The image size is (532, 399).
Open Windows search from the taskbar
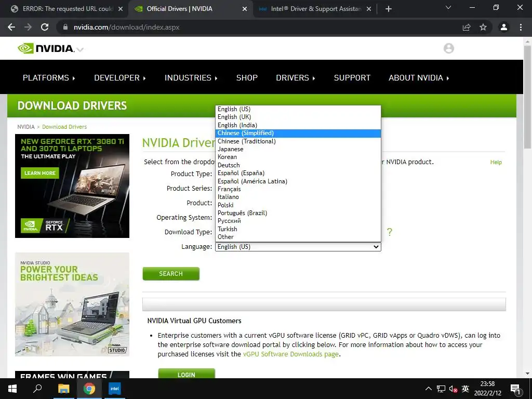tap(37, 389)
